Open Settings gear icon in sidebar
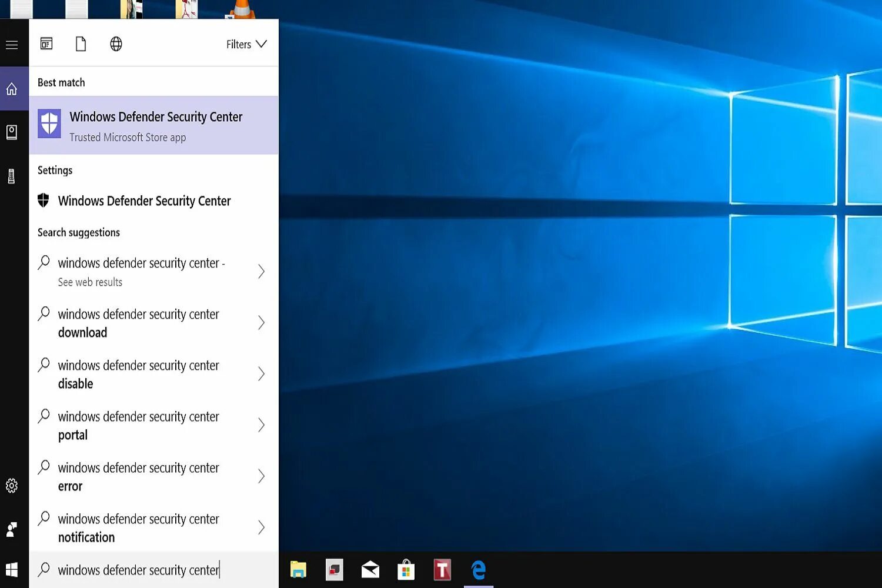The height and width of the screenshot is (588, 882). [12, 486]
